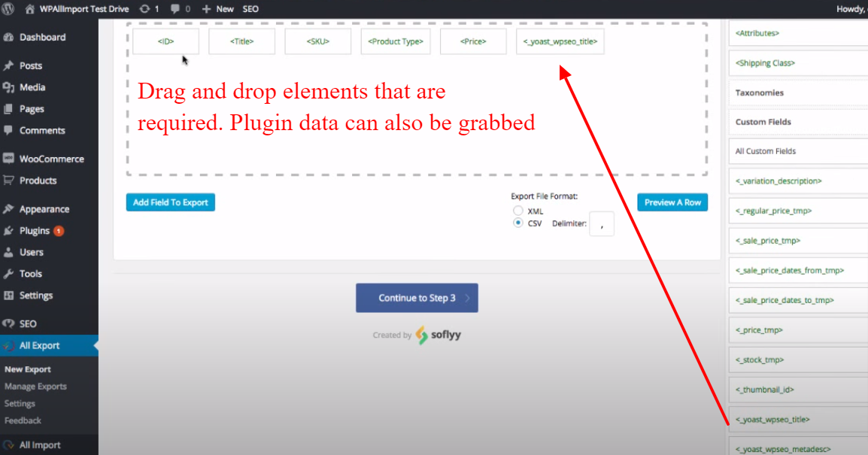Click the Plugins update count badge
Screen dimensions: 868x455
(x=59, y=230)
